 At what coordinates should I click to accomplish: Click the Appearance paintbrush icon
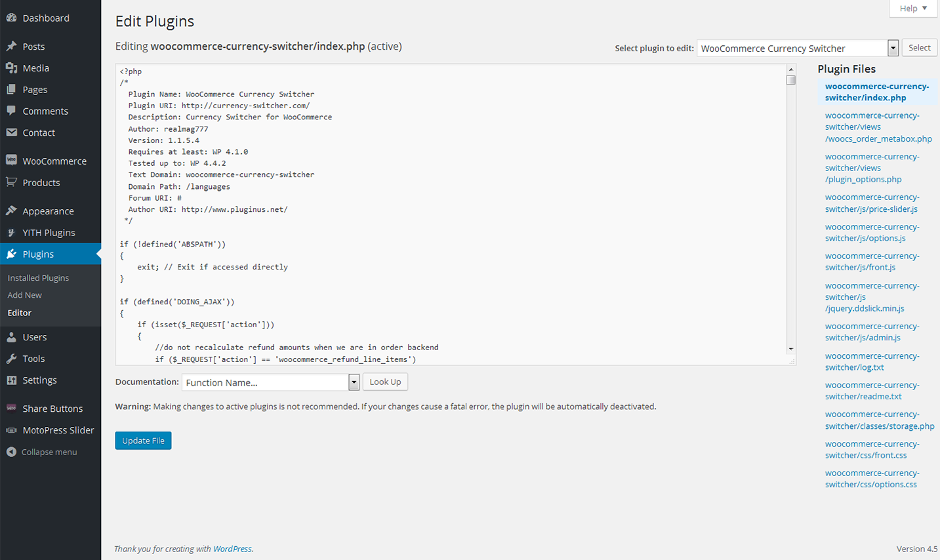tap(11, 211)
